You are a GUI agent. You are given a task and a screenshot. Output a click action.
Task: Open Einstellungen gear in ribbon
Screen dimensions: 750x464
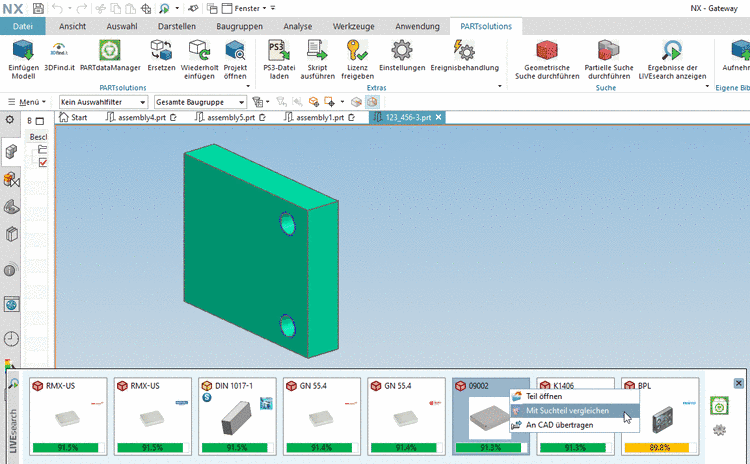[402, 50]
